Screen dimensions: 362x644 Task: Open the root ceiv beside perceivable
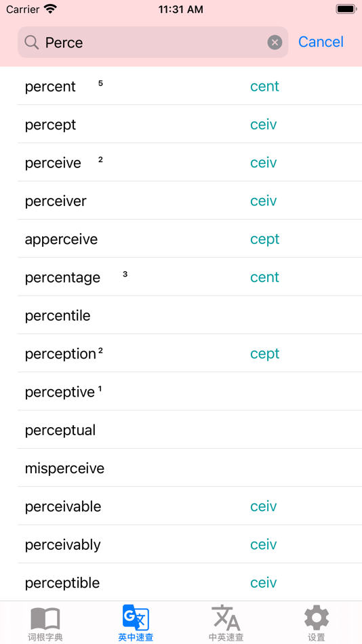tap(264, 506)
